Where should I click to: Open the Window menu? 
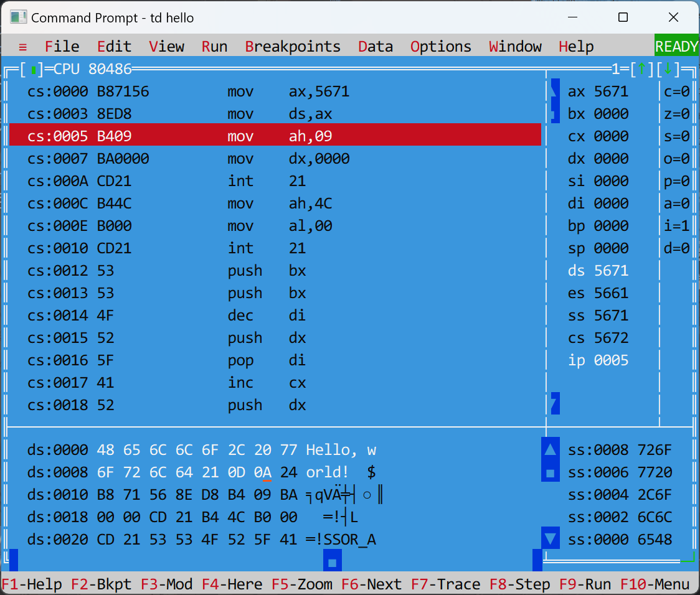(515, 47)
